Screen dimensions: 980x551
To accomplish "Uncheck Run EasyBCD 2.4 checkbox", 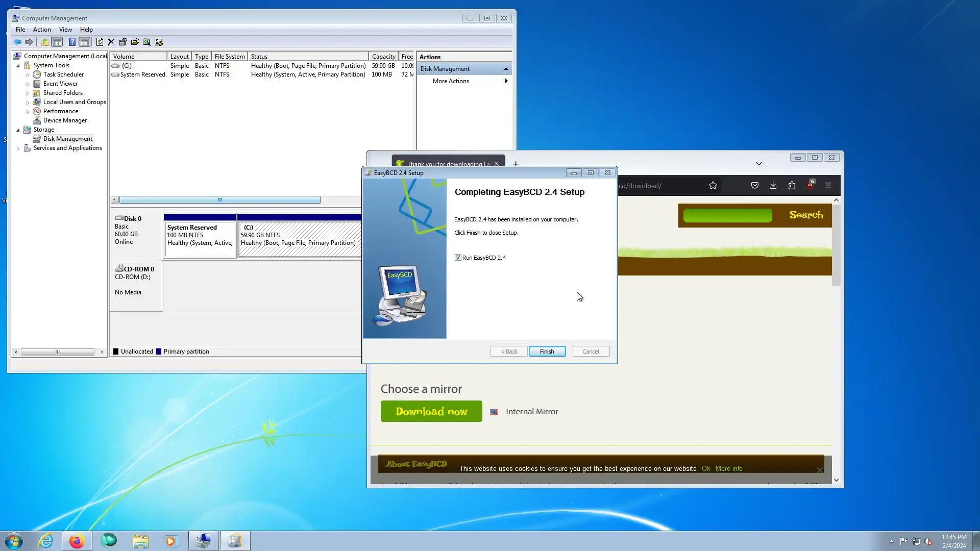I will (x=458, y=258).
